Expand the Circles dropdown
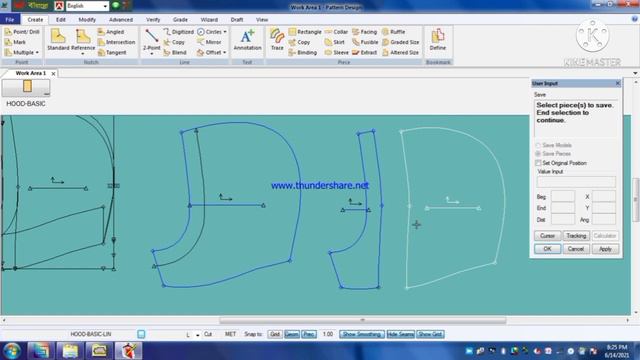Image resolution: width=640 pixels, height=360 pixels. coord(225,32)
